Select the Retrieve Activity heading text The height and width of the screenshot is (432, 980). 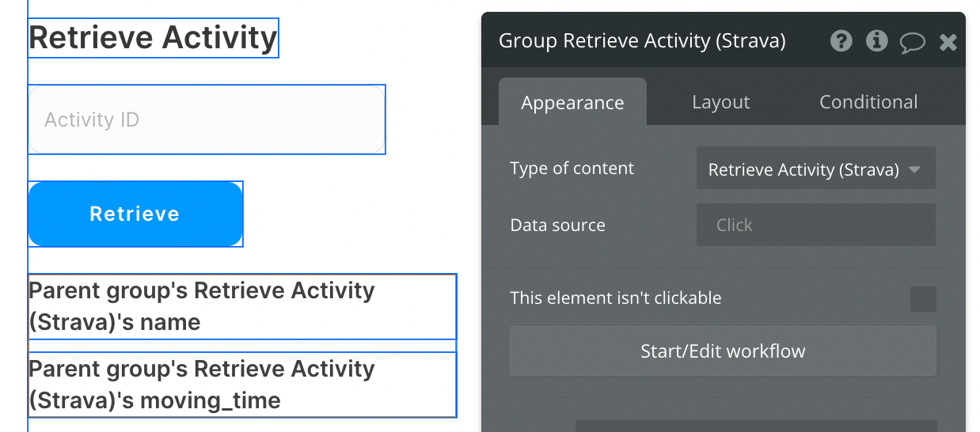coord(154,38)
